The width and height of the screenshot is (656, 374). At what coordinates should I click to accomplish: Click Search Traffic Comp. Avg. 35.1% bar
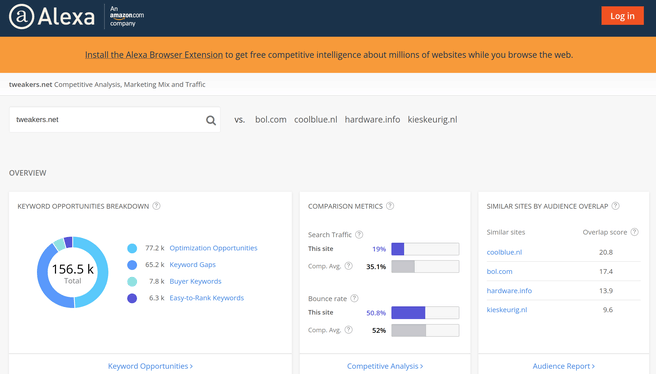pyautogui.click(x=425, y=266)
